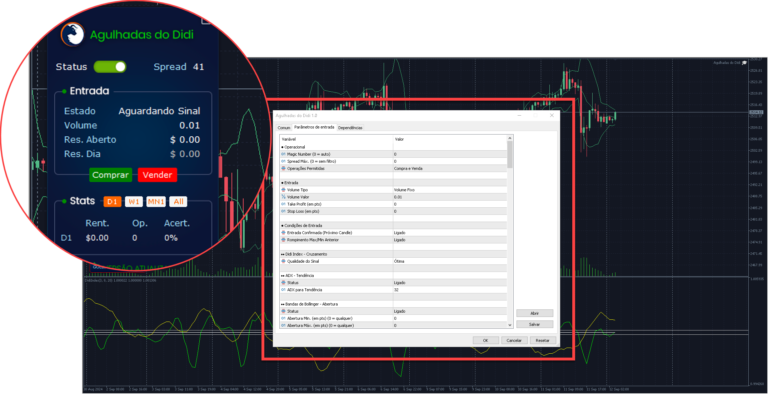Select the D1 stats period
768x394 pixels.
pos(112,201)
